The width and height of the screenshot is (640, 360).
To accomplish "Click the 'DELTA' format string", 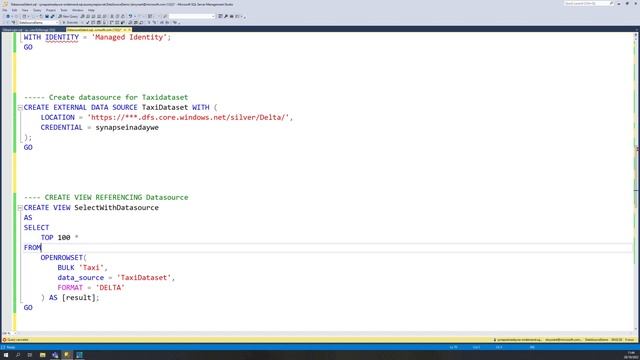I will click(x=110, y=288).
